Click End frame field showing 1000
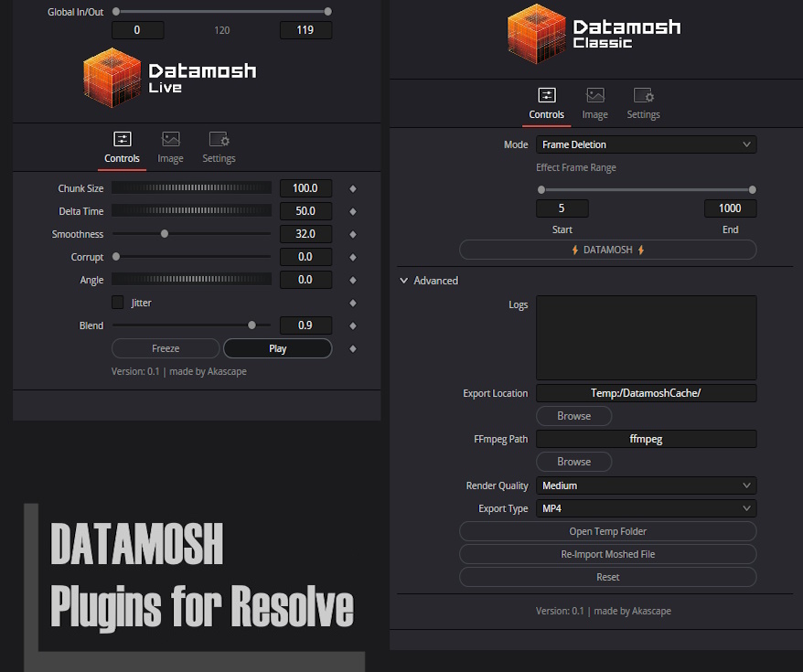Screen dimensions: 803x672 730,208
